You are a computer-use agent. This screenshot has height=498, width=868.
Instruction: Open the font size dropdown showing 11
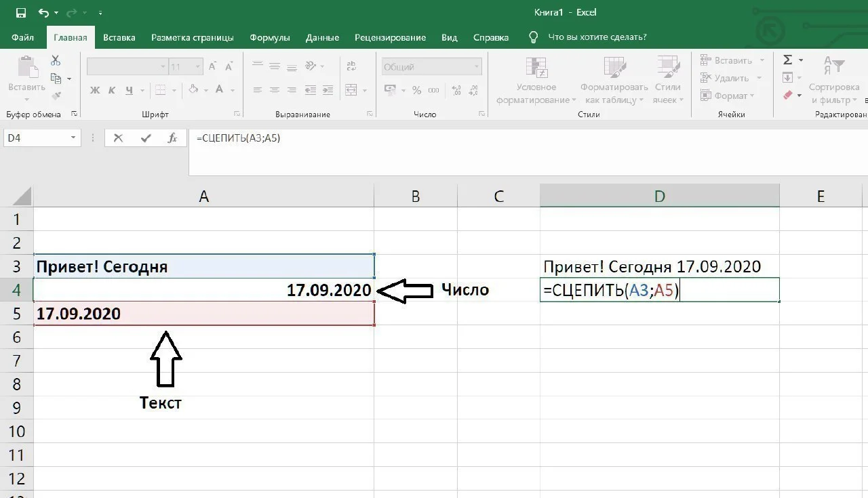click(x=198, y=67)
